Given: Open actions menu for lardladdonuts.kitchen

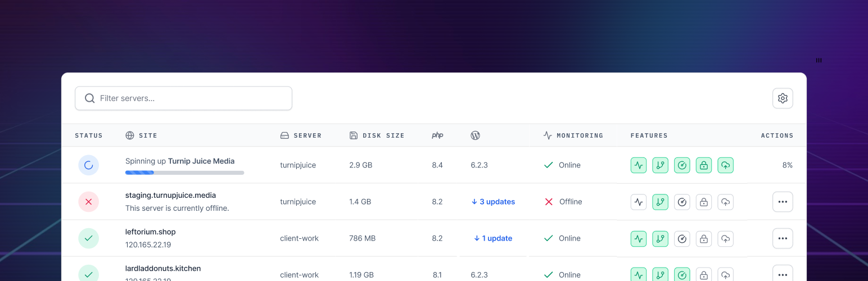Looking at the screenshot, I should point(783,274).
